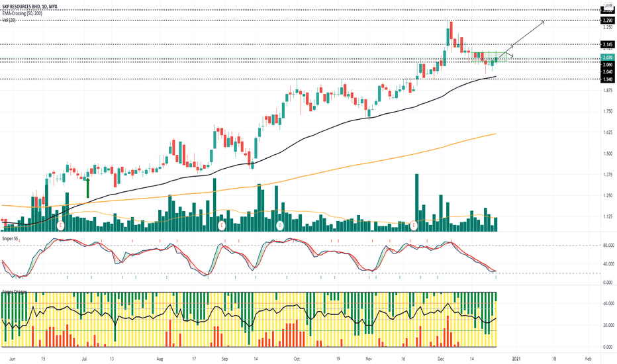
Task: Click the E earnings marker before Jul
Action: click(61, 226)
